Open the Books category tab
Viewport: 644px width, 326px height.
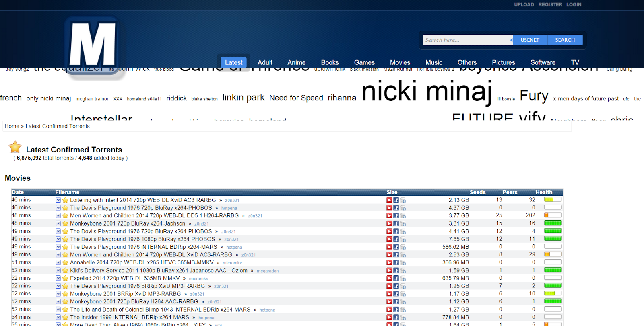330,62
